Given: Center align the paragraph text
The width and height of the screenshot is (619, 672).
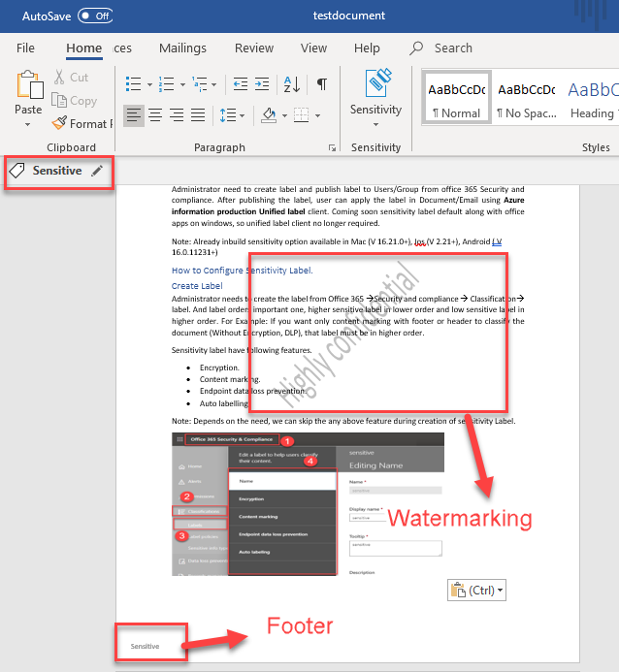Looking at the screenshot, I should click(155, 115).
